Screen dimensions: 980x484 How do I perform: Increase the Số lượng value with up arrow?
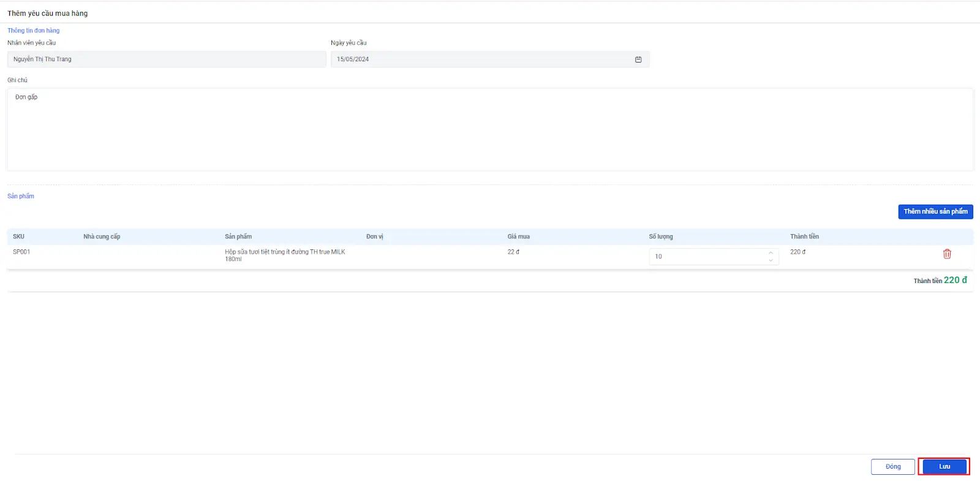point(771,252)
